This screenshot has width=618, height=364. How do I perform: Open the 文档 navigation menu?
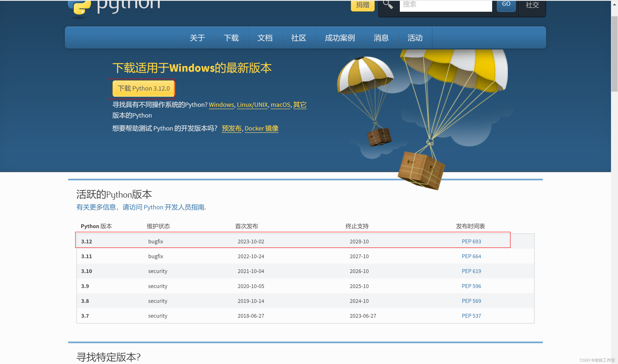(x=265, y=38)
